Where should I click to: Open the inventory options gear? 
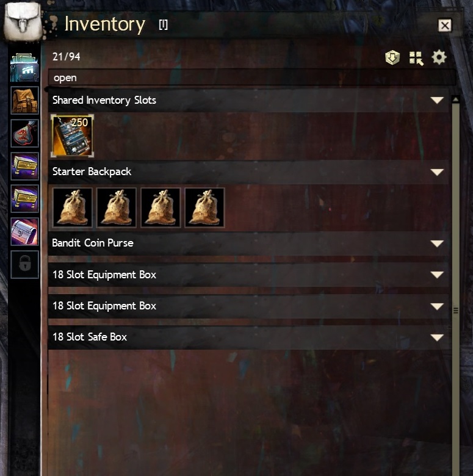click(x=439, y=57)
